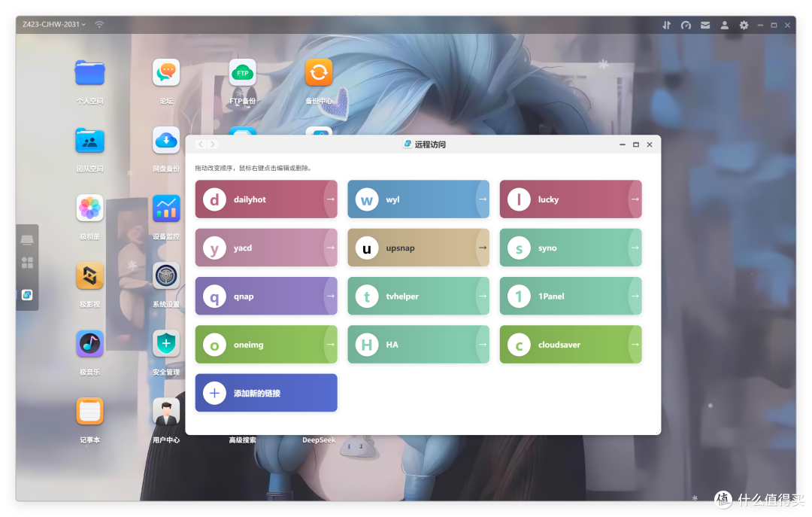Click the user account icon in top bar
This screenshot has height=517, width=812.
pos(725,25)
